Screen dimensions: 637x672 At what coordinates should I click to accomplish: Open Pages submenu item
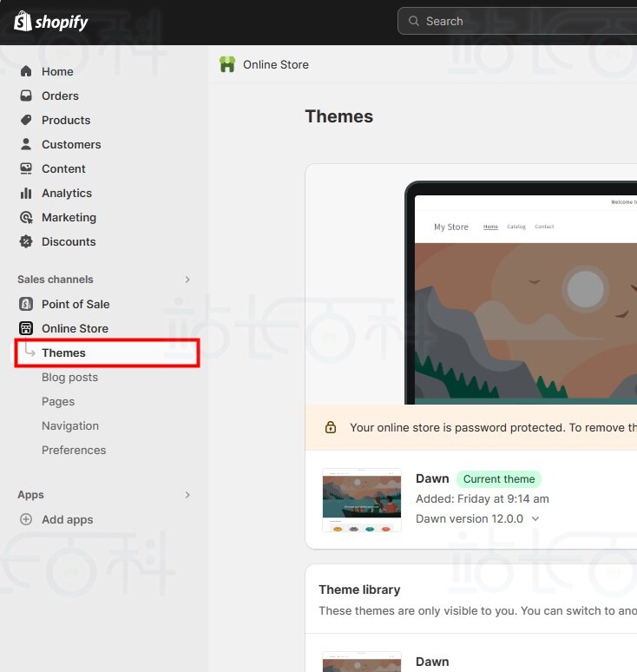click(x=58, y=402)
